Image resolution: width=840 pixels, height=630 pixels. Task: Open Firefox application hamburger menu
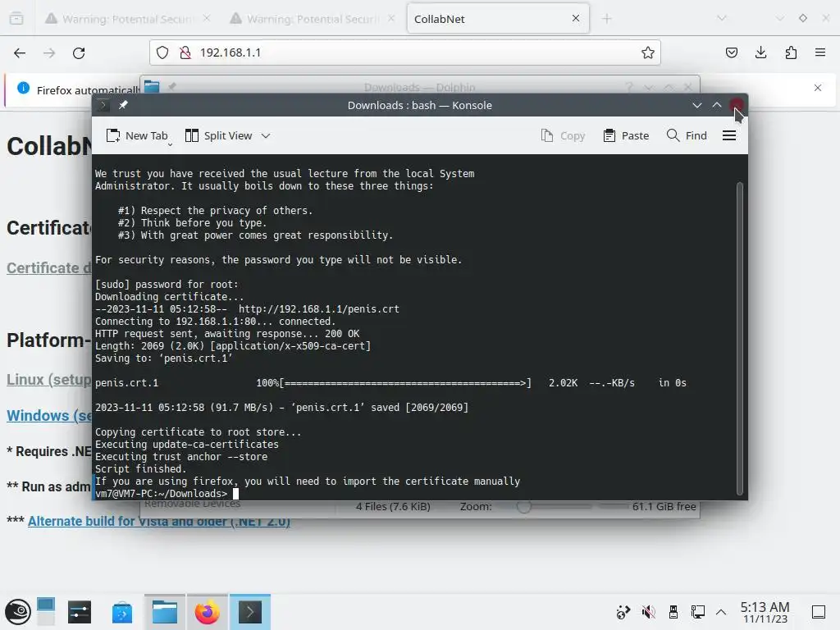[x=820, y=52]
